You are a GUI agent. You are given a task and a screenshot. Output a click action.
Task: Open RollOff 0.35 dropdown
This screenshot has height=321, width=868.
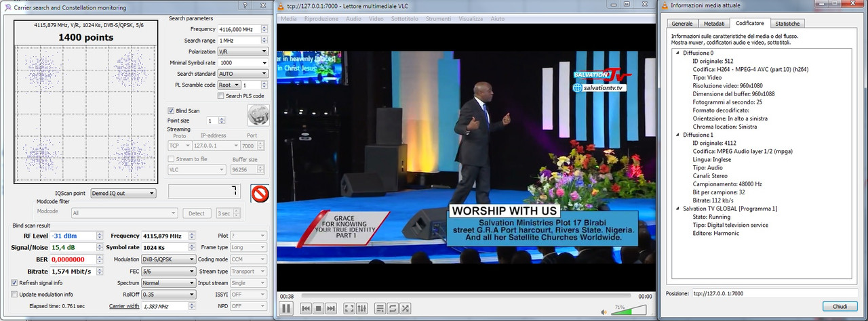pos(167,295)
